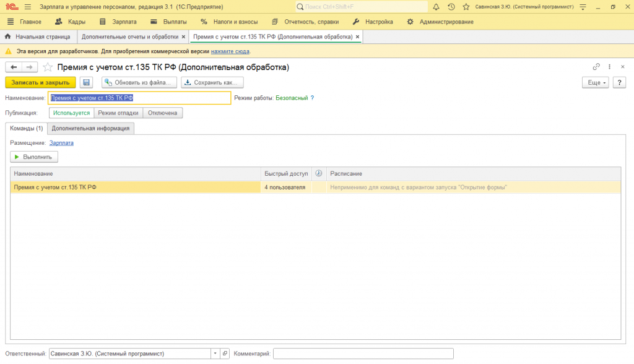The width and height of the screenshot is (634, 364).
Task: Close the form with X icon
Action: tap(623, 67)
